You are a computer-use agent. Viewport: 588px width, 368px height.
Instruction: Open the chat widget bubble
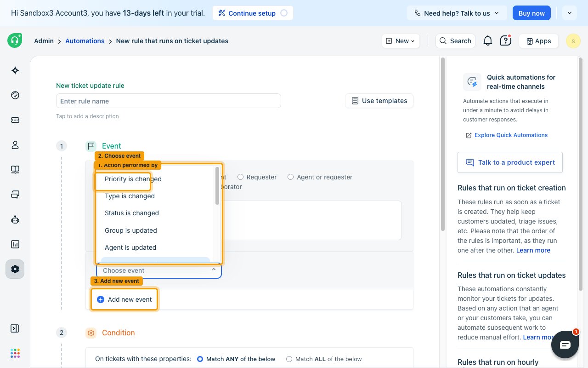click(565, 345)
